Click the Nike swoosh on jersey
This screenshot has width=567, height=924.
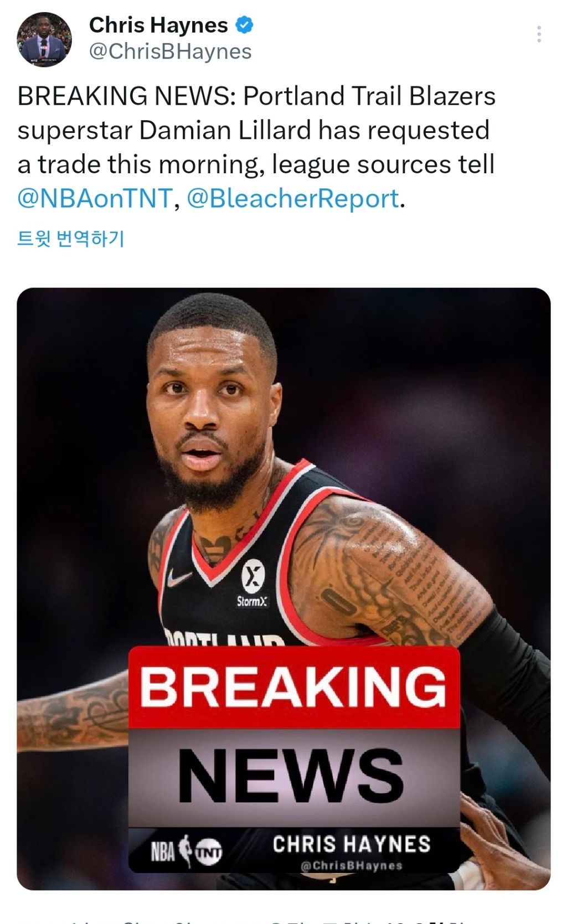179,578
